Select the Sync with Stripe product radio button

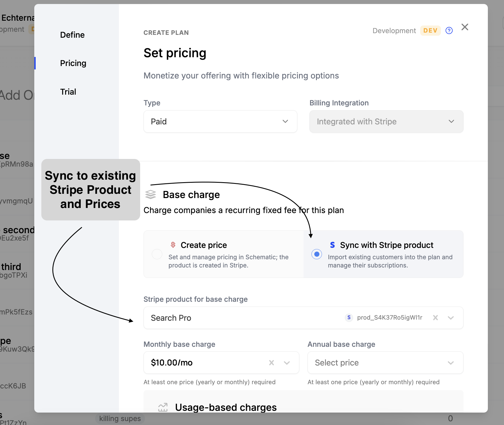[317, 254]
